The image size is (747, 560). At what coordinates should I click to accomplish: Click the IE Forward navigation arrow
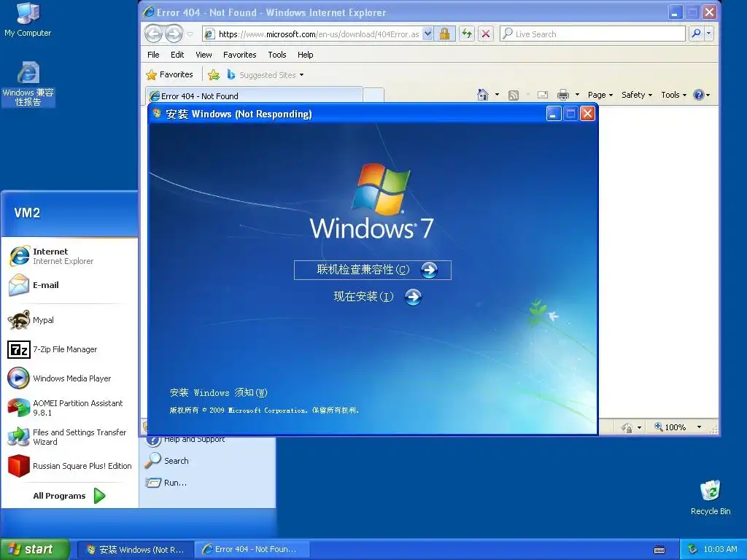pyautogui.click(x=174, y=34)
